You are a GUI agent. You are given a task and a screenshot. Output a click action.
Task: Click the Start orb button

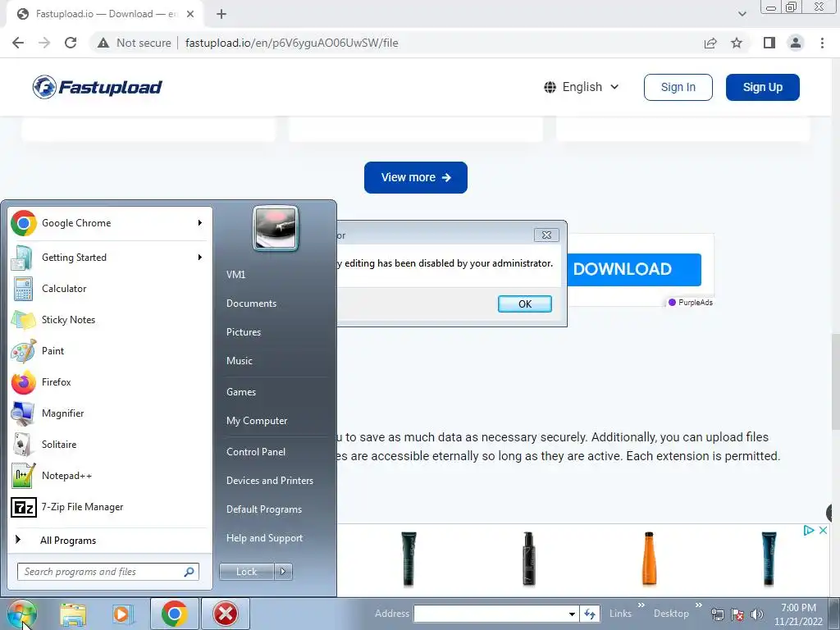click(22, 614)
